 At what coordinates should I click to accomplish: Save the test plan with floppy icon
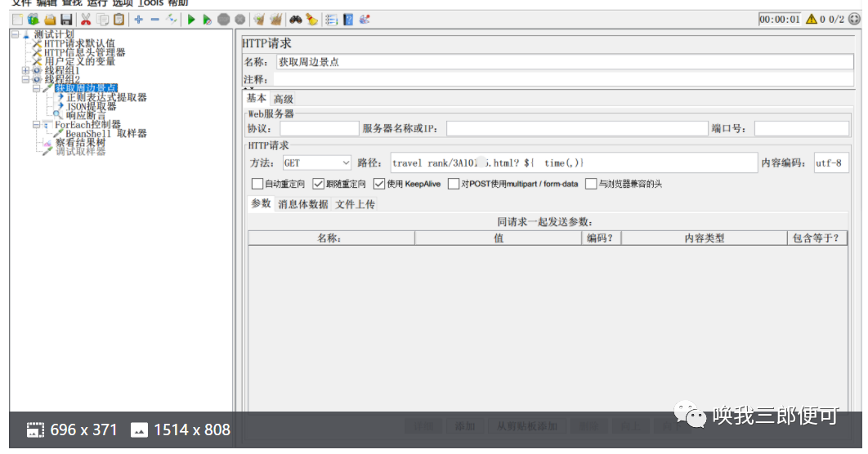(x=66, y=20)
